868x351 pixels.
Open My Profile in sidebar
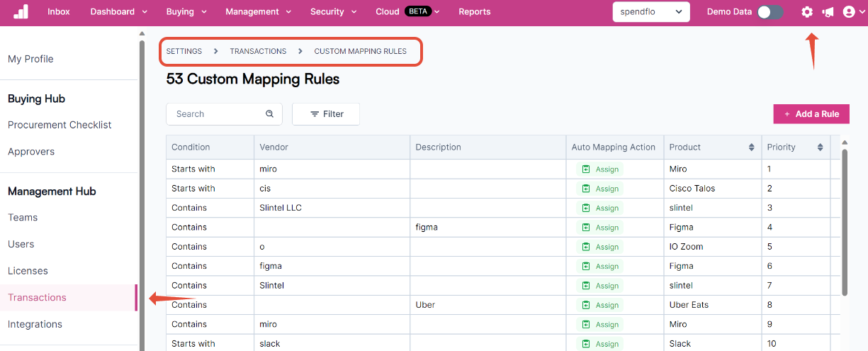[x=30, y=59]
